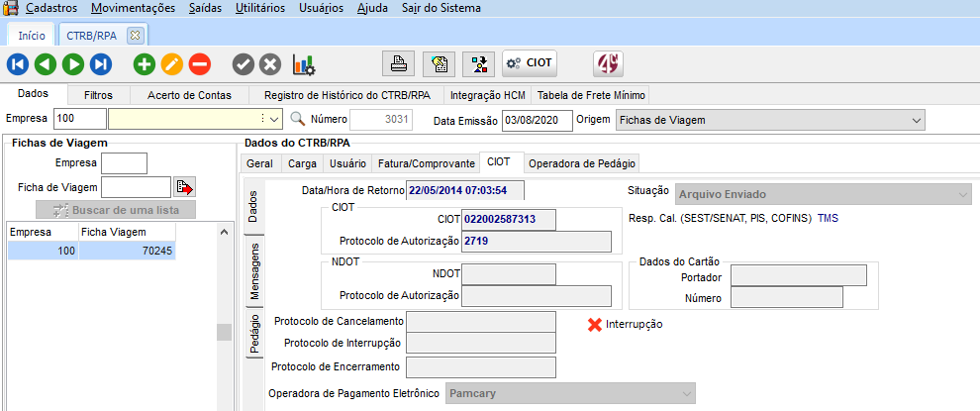Confirm changes with the checkmark icon
This screenshot has width=980, height=411.
[243, 64]
